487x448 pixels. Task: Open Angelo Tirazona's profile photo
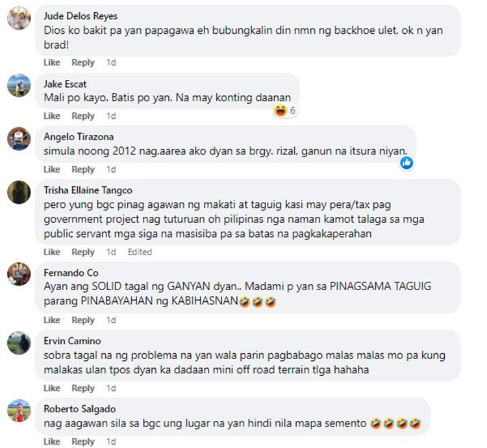click(19, 139)
